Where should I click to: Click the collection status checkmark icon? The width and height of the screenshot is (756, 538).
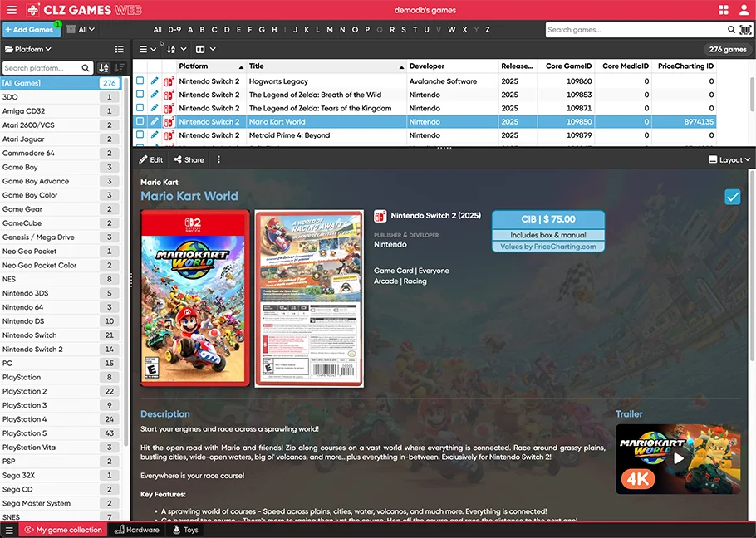(733, 197)
